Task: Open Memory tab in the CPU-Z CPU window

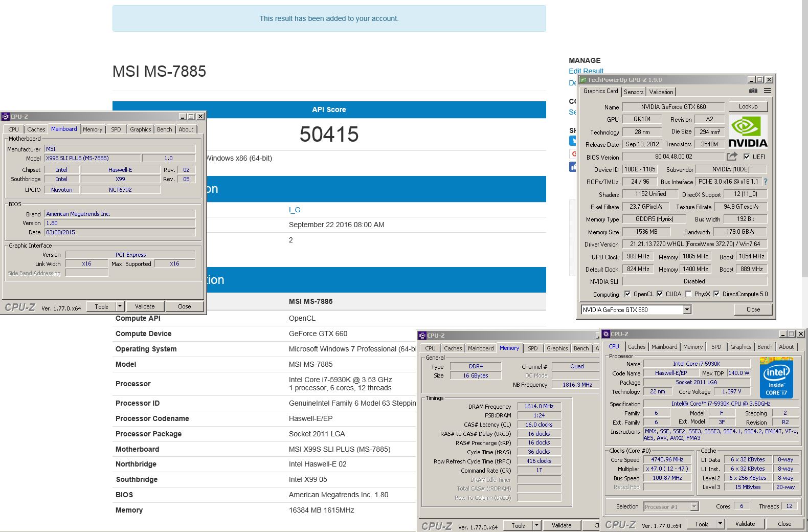Action: pyautogui.click(x=693, y=347)
